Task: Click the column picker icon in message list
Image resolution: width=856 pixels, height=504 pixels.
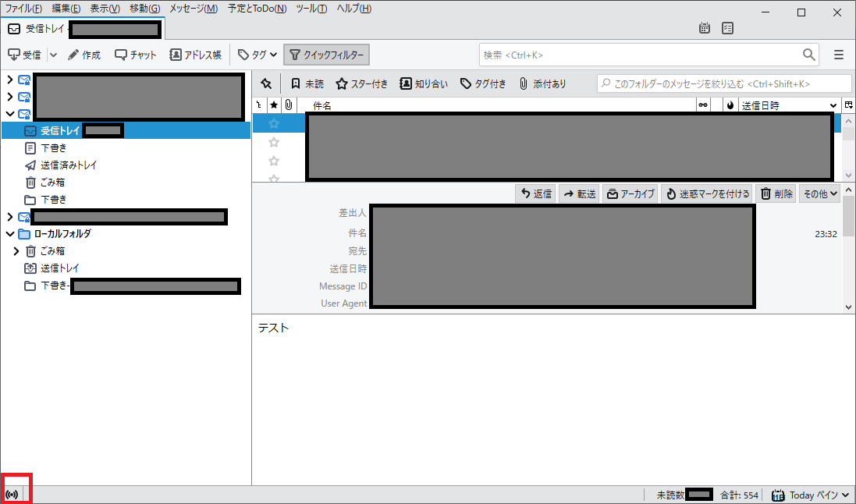Action: coord(848,105)
